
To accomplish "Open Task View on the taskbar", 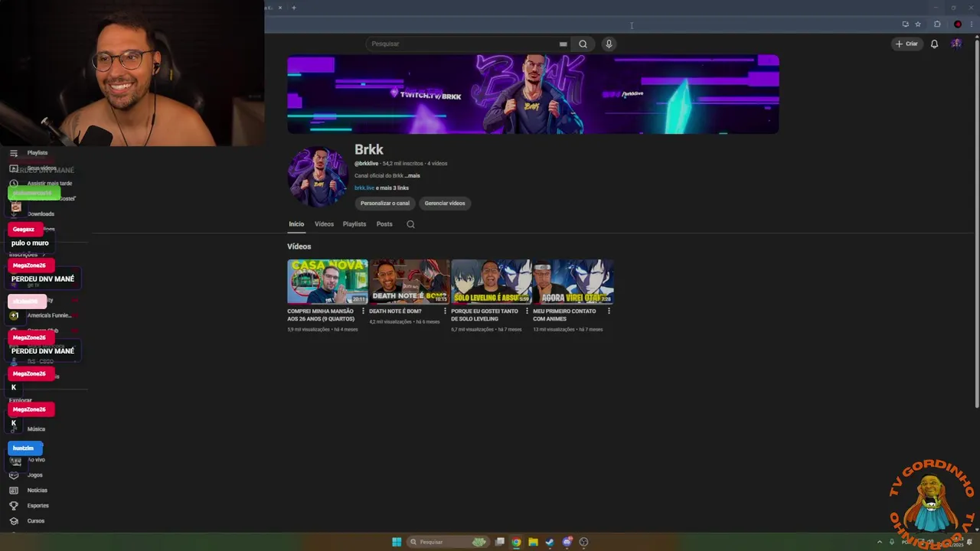I will [499, 542].
